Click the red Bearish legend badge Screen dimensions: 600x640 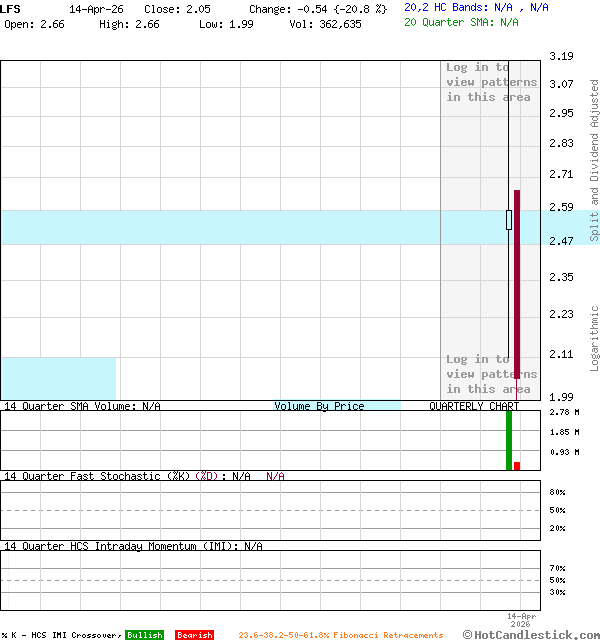click(x=194, y=635)
